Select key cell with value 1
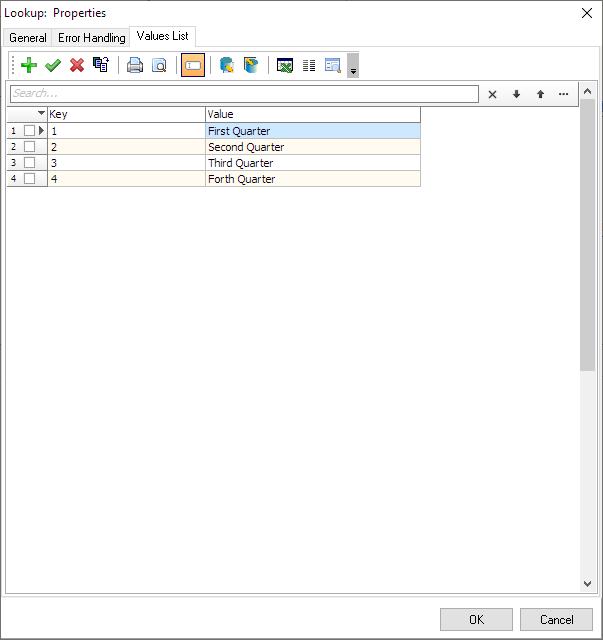The image size is (603, 640). pyautogui.click(x=126, y=131)
